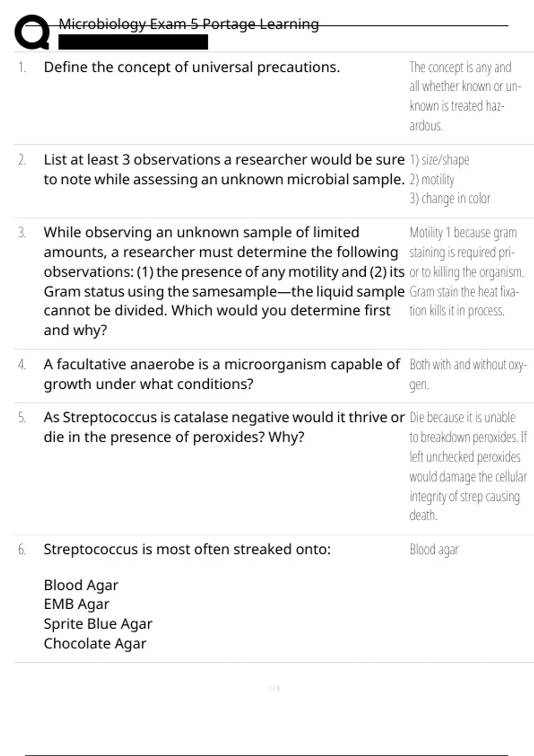This screenshot has width=534, height=756.
Task: Choose the 'Sprite Blue Agar' option
Action: (98, 623)
